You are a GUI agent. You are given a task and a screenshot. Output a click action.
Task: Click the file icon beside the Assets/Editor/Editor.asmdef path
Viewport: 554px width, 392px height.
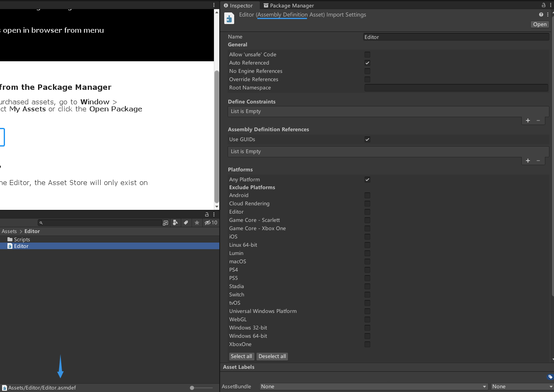pos(5,388)
